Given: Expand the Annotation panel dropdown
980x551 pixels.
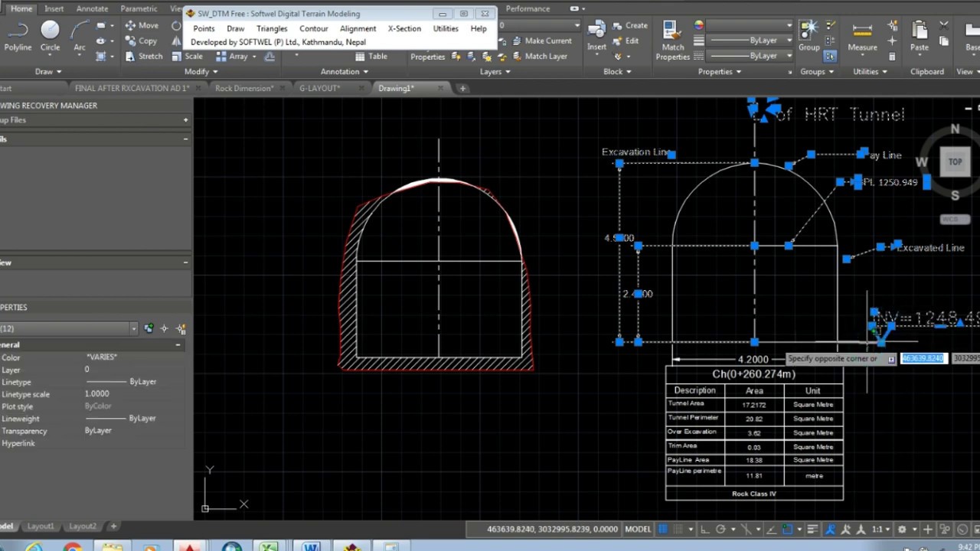Looking at the screenshot, I should (345, 71).
